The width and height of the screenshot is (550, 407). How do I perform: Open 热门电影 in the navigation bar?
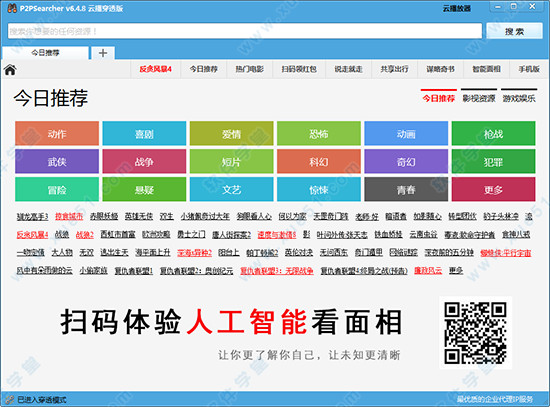coord(249,69)
